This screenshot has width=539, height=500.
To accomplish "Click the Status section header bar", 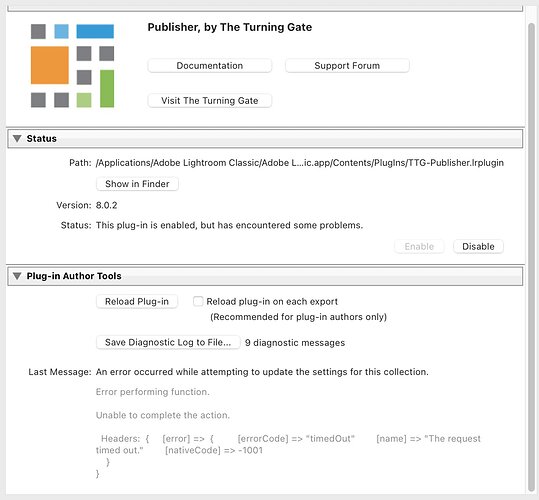I will click(265, 138).
